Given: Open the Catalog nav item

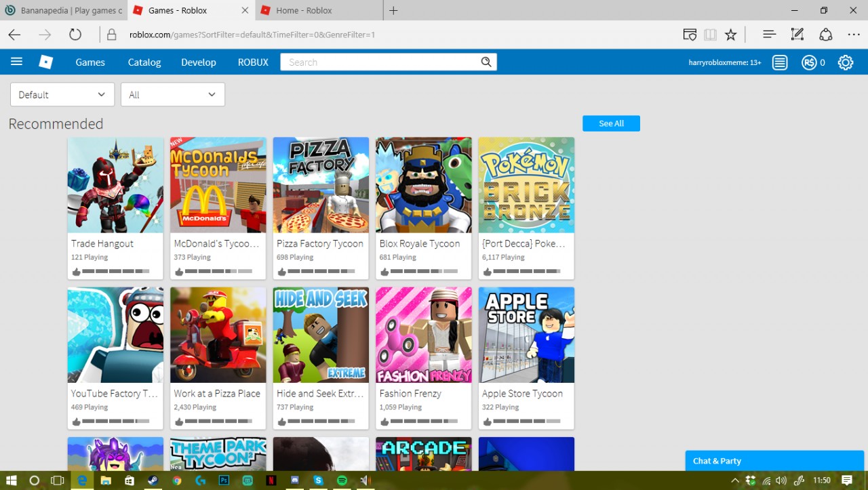Looking at the screenshot, I should point(144,62).
